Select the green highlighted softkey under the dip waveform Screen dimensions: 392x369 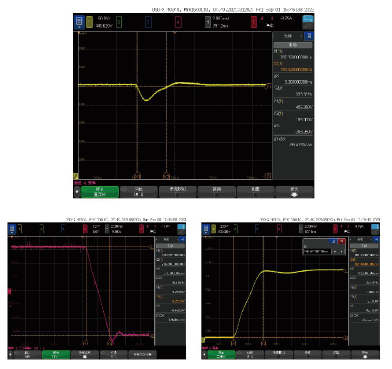pyautogui.click(x=100, y=192)
